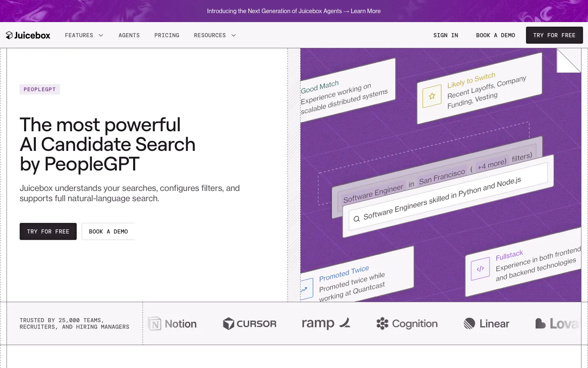
Task: Click the star icon on Likely to Switch card
Action: [432, 96]
